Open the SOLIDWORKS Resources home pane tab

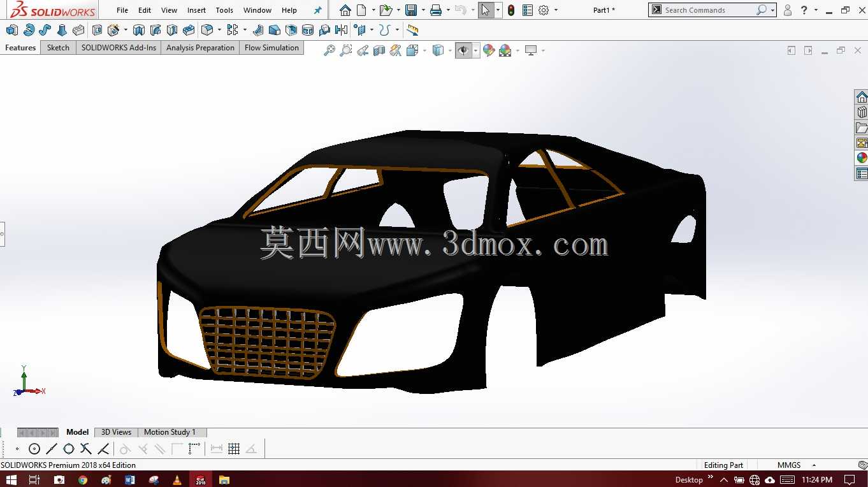862,97
